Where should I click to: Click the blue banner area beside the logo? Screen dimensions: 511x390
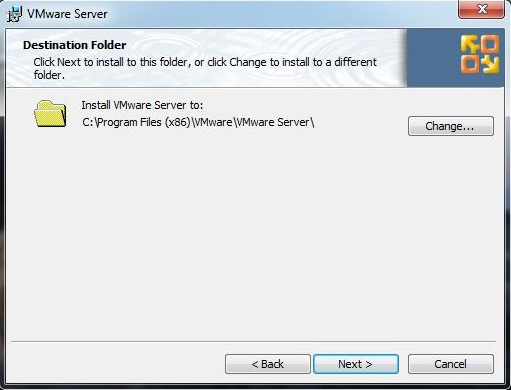point(433,58)
